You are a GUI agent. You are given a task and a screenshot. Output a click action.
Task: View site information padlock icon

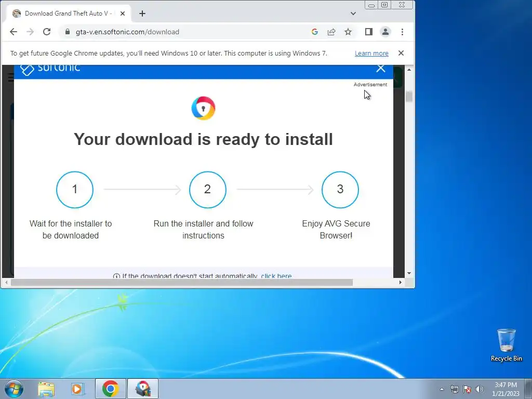pos(68,32)
